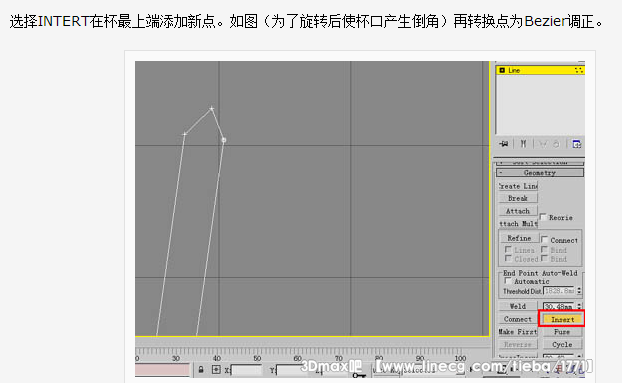The height and width of the screenshot is (383, 622).
Task: Click frame 30 on the time ruler
Action: point(176,358)
